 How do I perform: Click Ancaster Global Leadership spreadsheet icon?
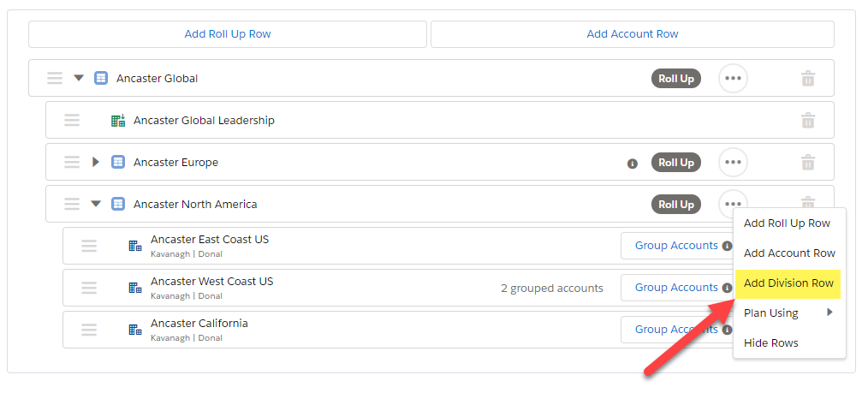coord(118,120)
